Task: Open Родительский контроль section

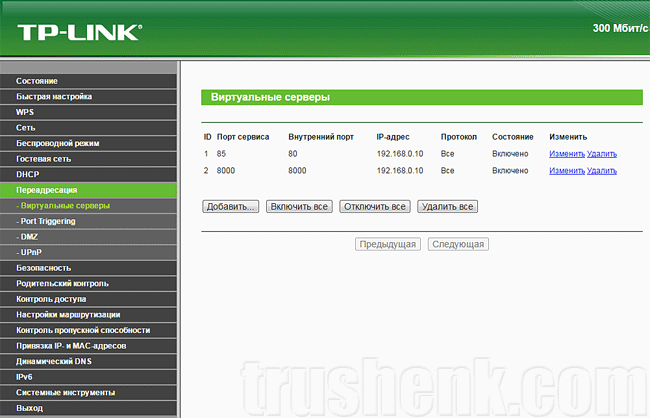Action: point(88,283)
